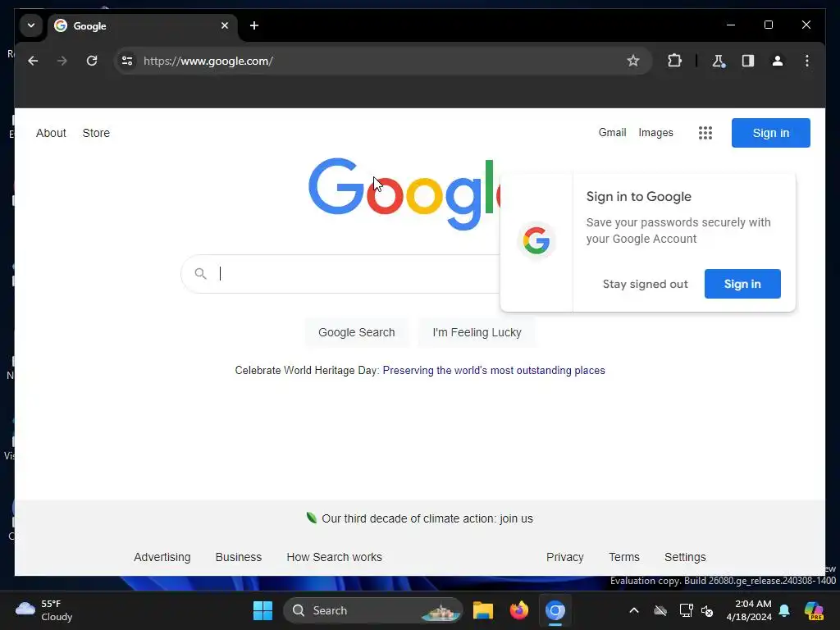Image resolution: width=840 pixels, height=630 pixels.
Task: View site information icon in address bar
Action: click(x=127, y=61)
